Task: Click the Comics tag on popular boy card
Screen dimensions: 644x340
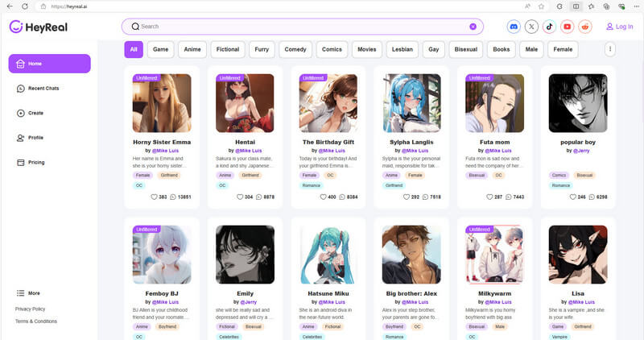Action: click(x=559, y=175)
